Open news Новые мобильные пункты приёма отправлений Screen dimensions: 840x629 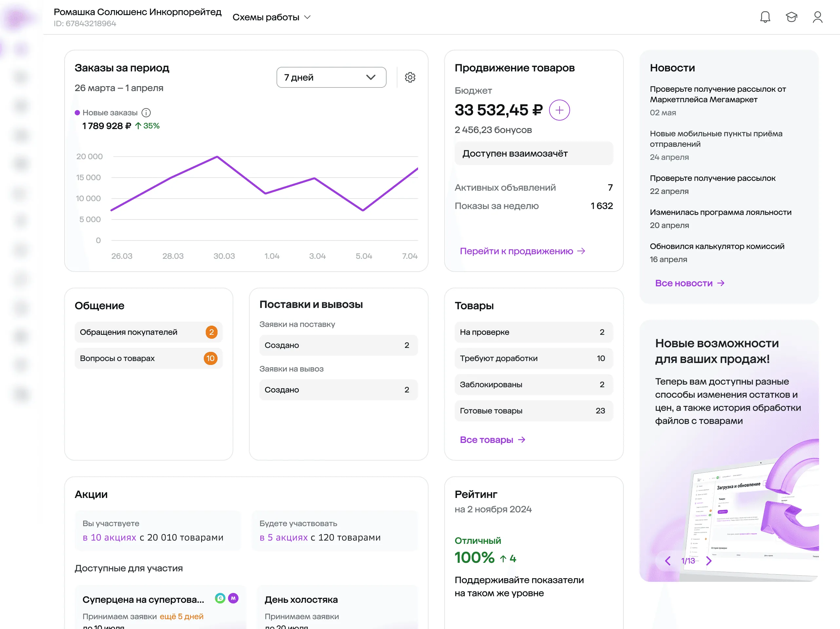tap(716, 139)
